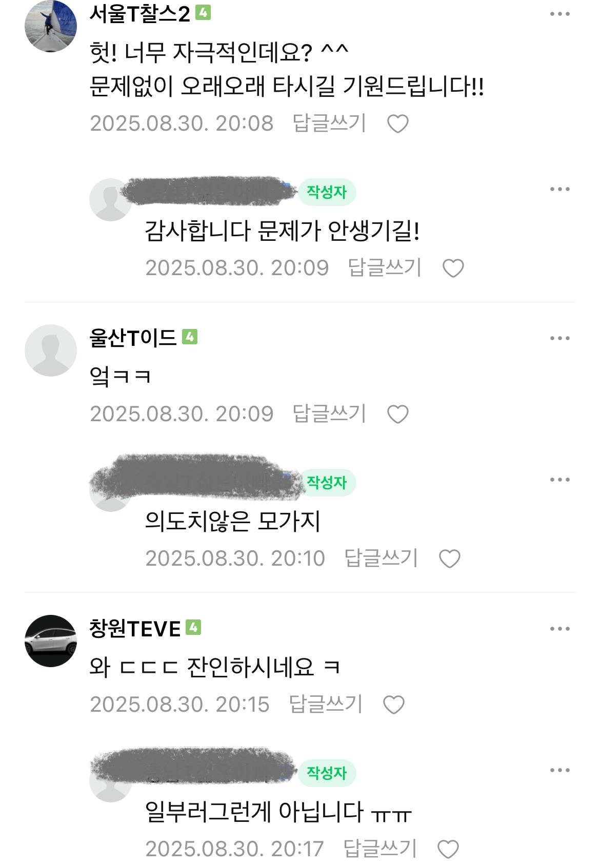Tap 답글쓰기 under 창원TEVE's comment
This screenshot has height=868, width=600.
click(326, 704)
